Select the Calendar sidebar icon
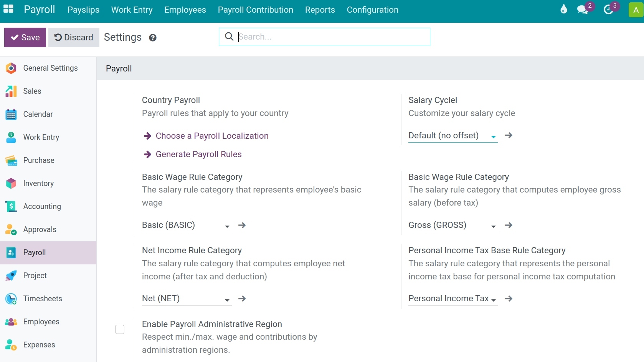The height and width of the screenshot is (362, 644). 11,115
